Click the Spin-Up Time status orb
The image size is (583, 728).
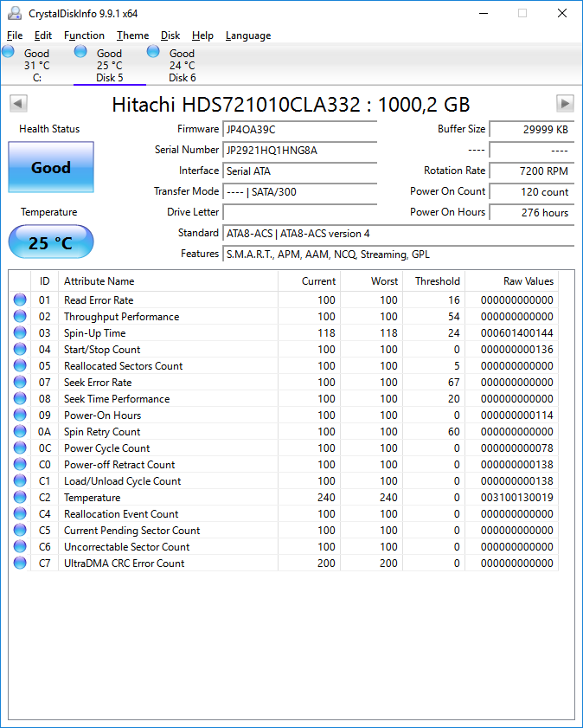coord(20,333)
